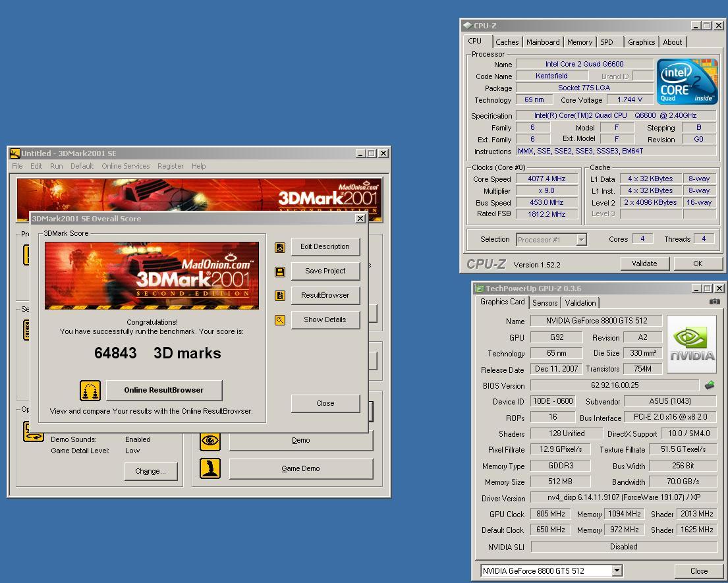
Task: Open the Register menu in 3DMark2001
Action: [x=171, y=166]
